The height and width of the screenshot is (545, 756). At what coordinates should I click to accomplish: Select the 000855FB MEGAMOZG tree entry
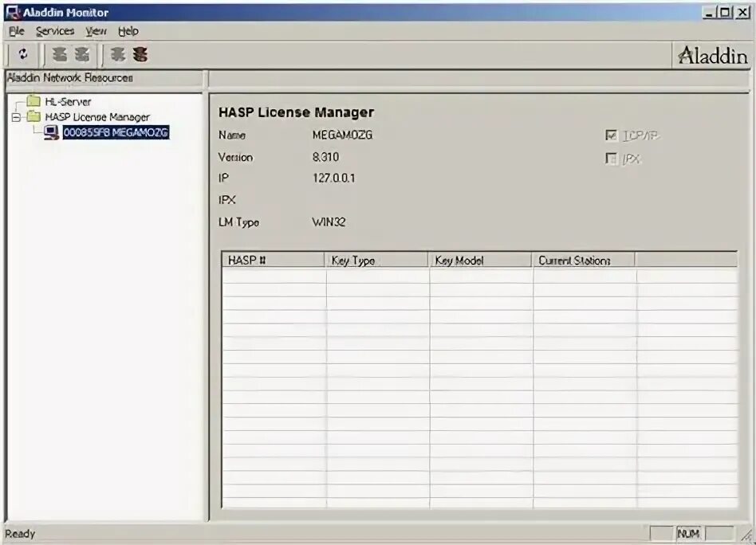click(116, 132)
